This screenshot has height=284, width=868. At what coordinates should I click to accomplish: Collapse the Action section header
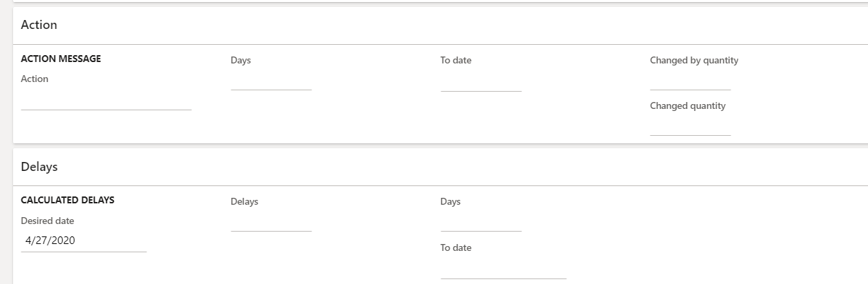39,25
